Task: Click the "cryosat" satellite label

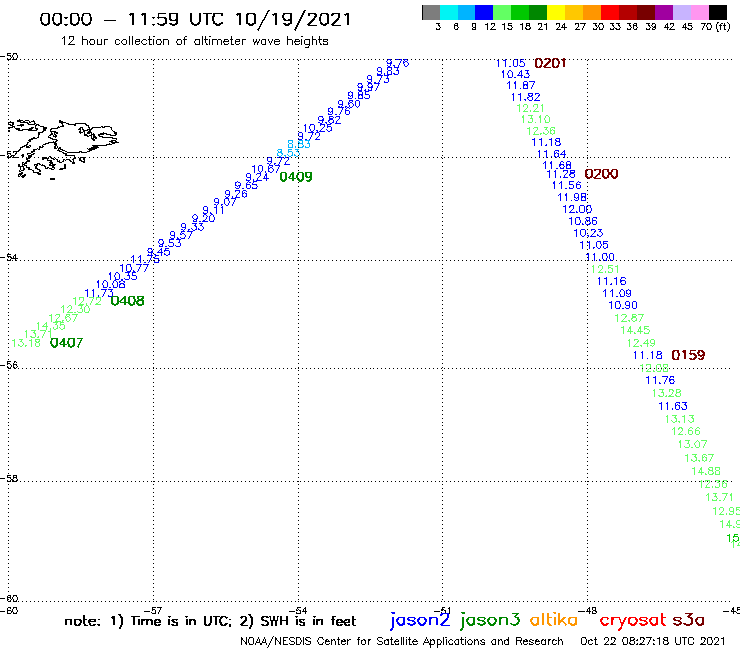Action: coord(633,620)
